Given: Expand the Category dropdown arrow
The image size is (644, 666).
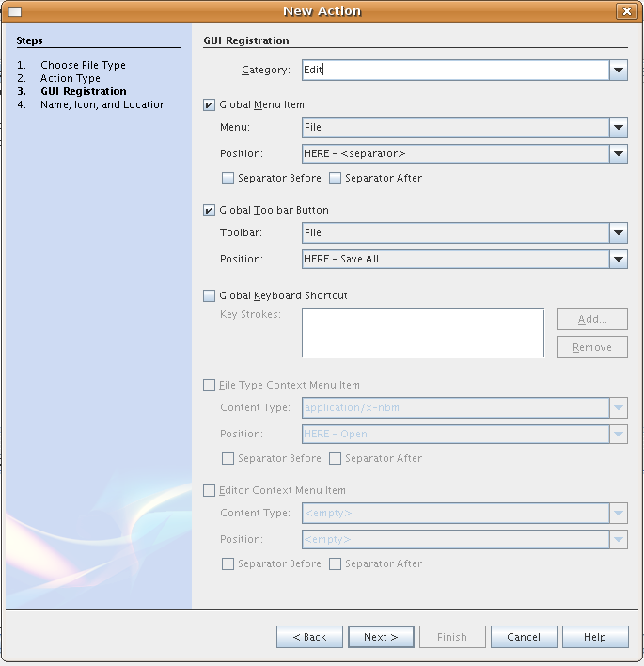Looking at the screenshot, I should click(x=619, y=70).
